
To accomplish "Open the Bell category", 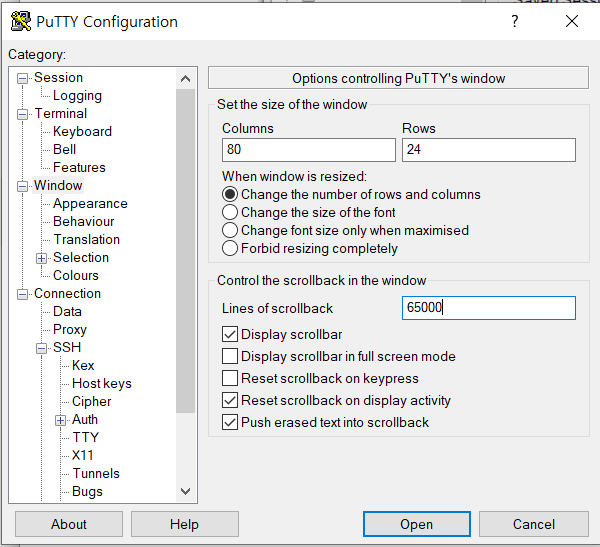I will coord(64,149).
